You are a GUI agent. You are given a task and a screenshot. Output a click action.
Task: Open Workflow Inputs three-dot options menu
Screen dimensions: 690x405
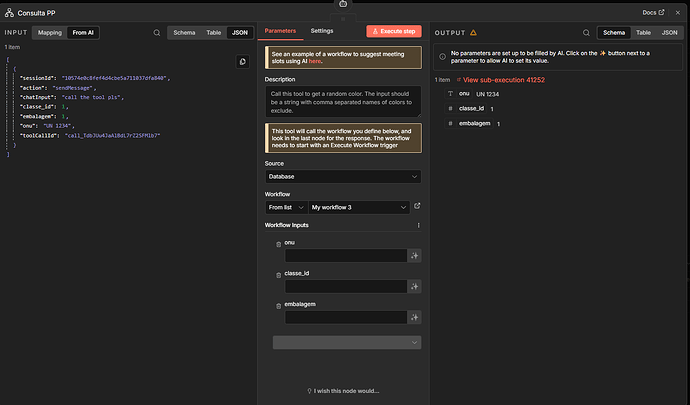[417, 226]
